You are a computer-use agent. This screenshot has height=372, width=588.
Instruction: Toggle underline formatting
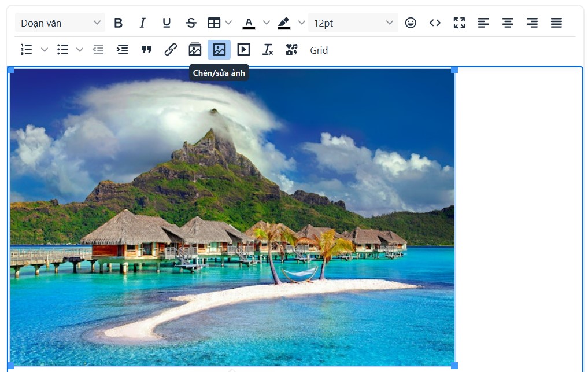click(x=167, y=23)
